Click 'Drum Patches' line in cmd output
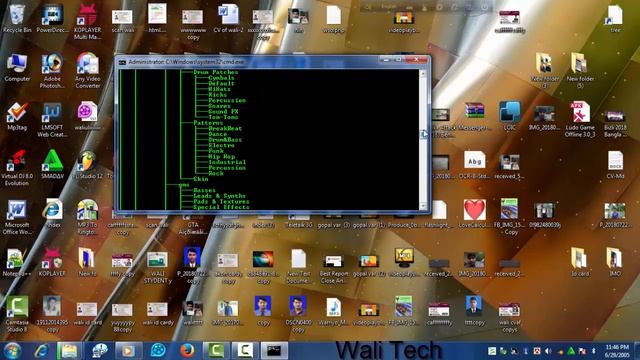The width and height of the screenshot is (640, 360). 216,72
